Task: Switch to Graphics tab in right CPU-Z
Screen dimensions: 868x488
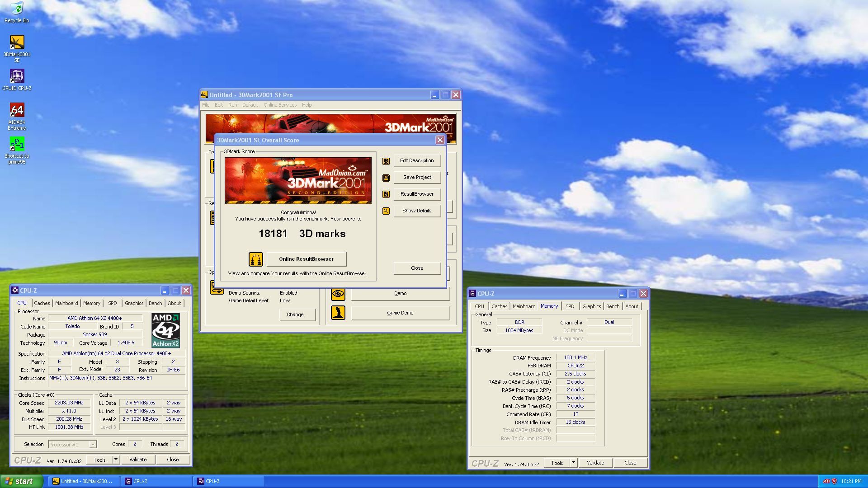Action: tap(591, 306)
